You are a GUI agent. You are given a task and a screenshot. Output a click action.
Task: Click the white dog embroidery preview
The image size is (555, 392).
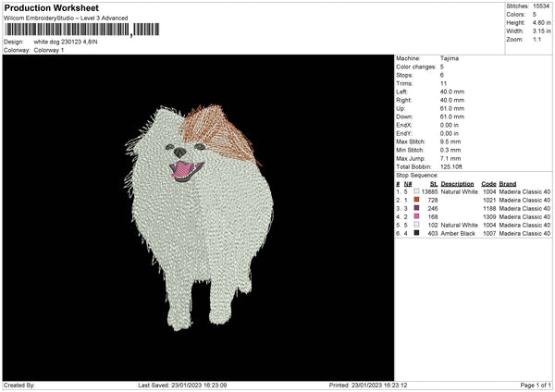[x=198, y=217]
